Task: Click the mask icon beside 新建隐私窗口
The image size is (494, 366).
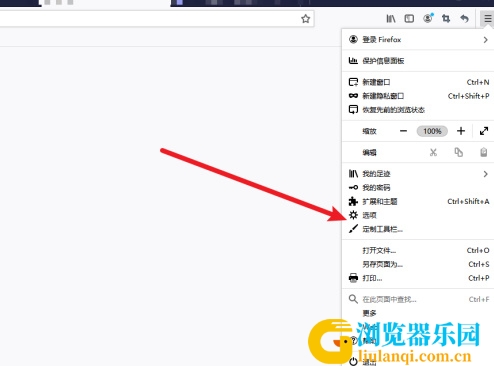Action: pos(353,96)
